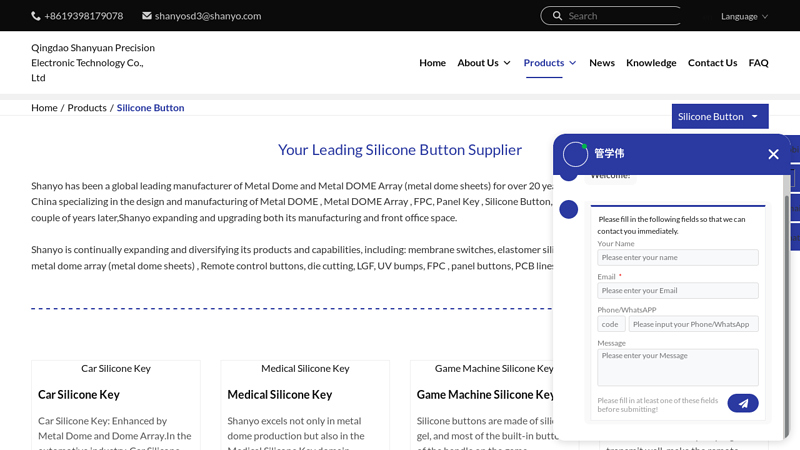Click the Phone/WhatsApp number field

click(x=693, y=324)
